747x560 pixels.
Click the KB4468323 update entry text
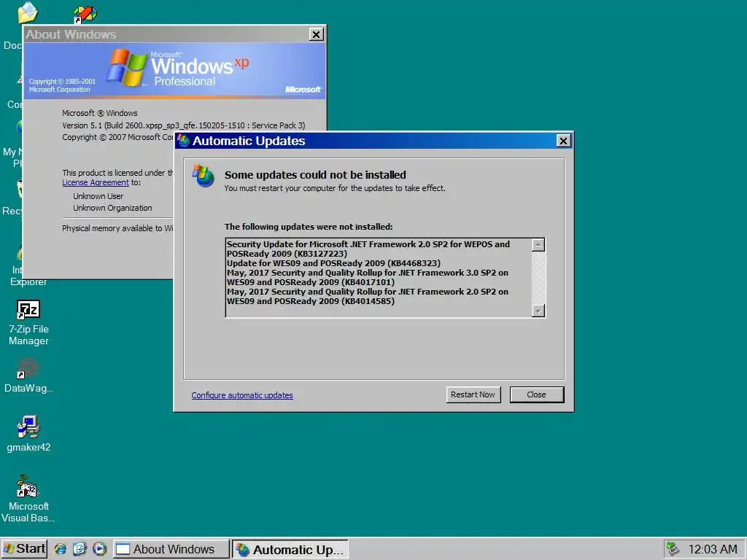point(333,263)
